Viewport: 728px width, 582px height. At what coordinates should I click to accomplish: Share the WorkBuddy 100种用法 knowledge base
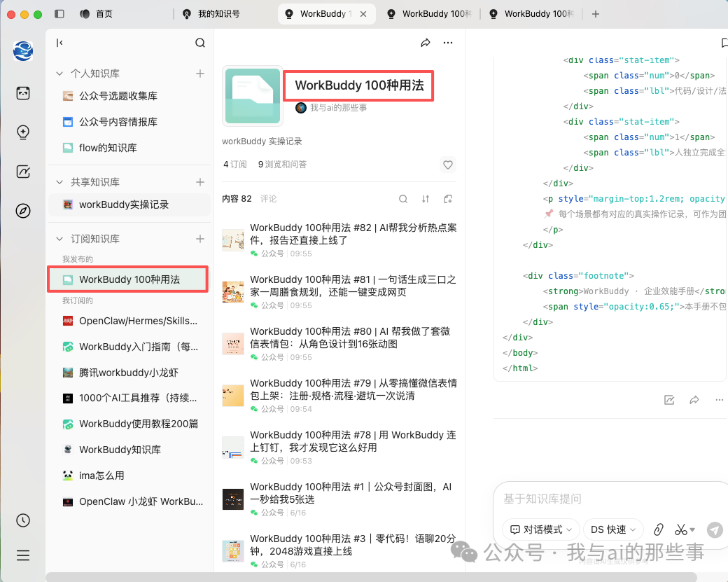[426, 43]
